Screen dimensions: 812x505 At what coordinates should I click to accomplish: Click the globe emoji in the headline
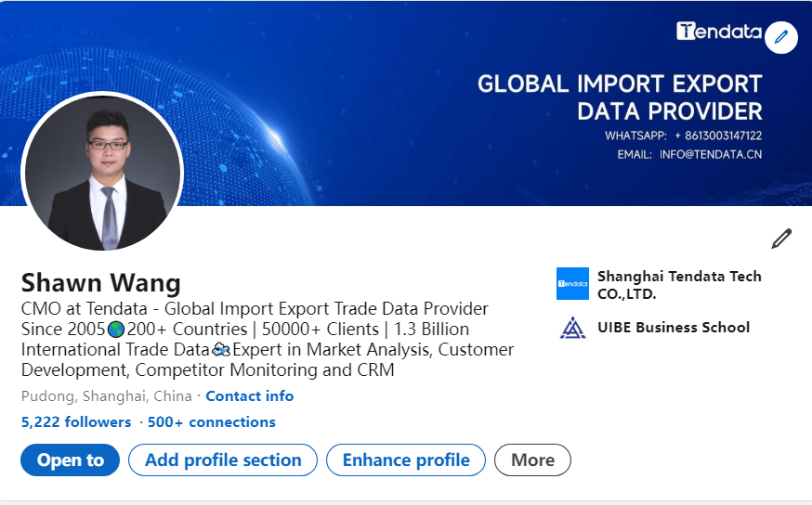(116, 330)
